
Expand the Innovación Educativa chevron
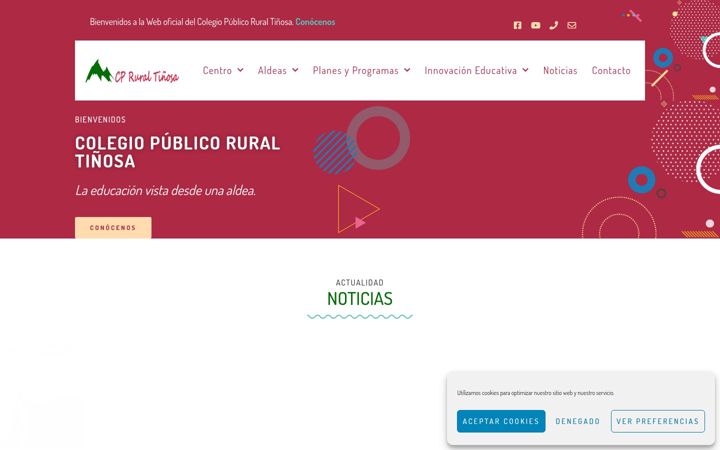coord(525,70)
